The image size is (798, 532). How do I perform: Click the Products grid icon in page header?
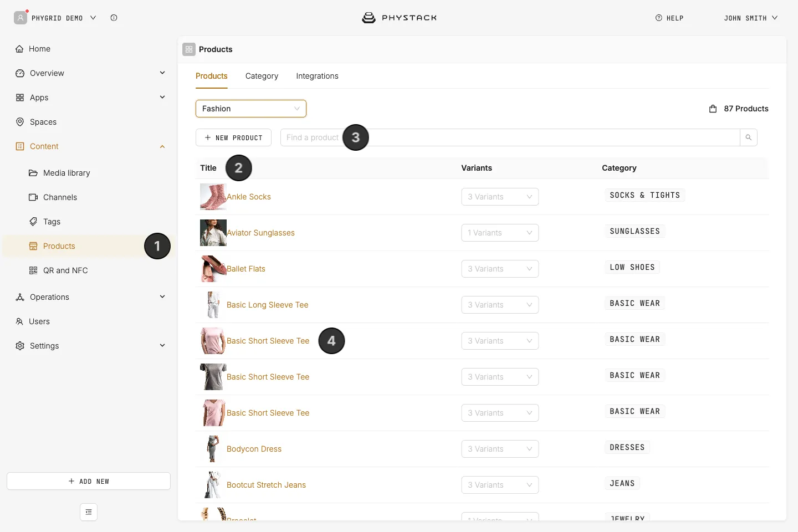coord(189,49)
